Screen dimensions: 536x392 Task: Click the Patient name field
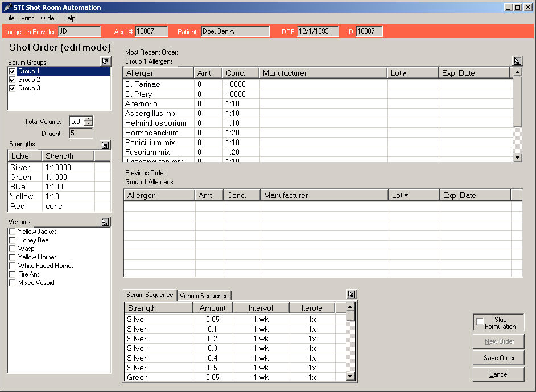click(x=235, y=31)
